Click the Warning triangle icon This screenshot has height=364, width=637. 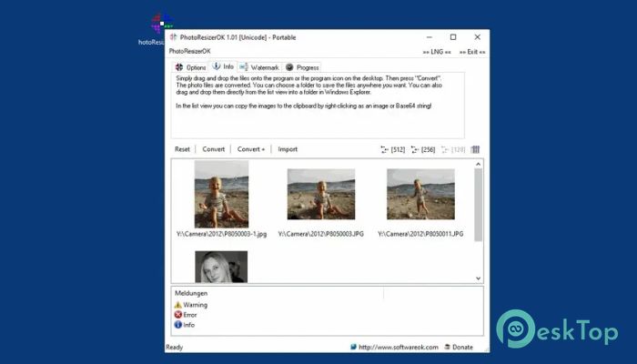click(x=178, y=305)
